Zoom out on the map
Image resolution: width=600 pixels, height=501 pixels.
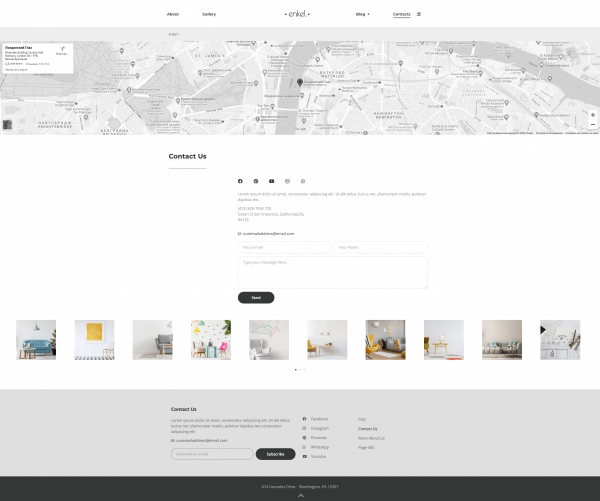[x=592, y=125]
